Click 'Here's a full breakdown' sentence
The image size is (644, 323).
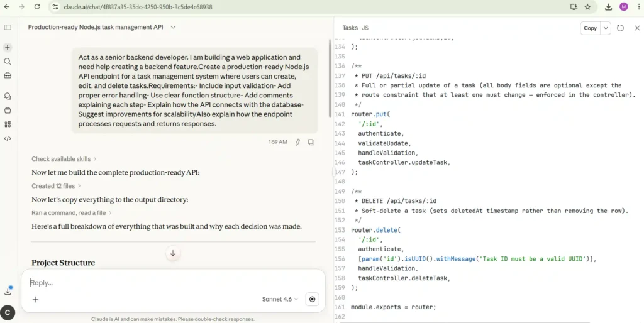click(x=167, y=227)
